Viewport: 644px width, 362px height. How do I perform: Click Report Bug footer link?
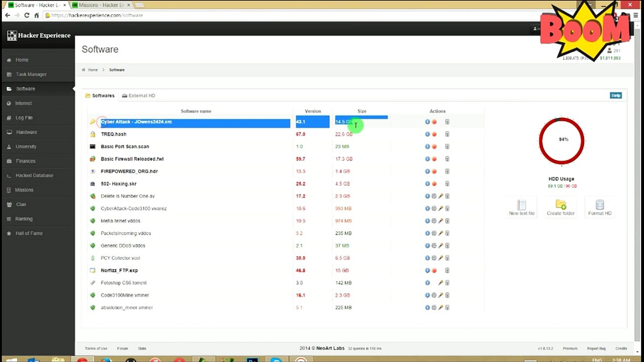tap(596, 348)
